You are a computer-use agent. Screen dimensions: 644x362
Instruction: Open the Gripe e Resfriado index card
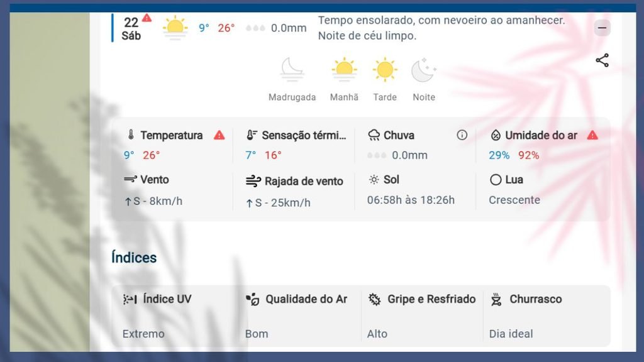(422, 316)
